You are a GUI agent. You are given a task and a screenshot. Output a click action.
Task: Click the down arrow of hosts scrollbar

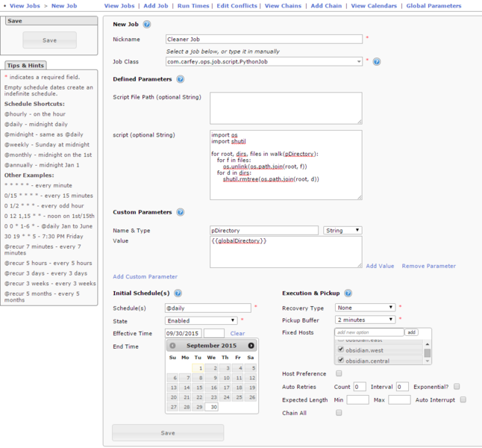pyautogui.click(x=428, y=361)
